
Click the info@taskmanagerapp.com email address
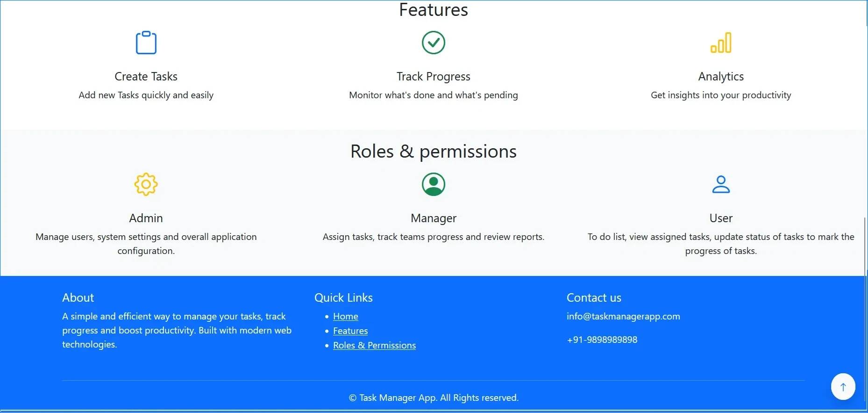pos(623,317)
